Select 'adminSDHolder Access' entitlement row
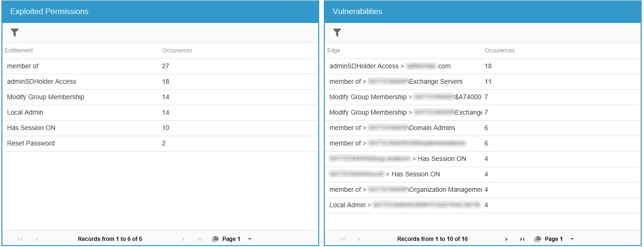The image size is (644, 247). [160, 82]
